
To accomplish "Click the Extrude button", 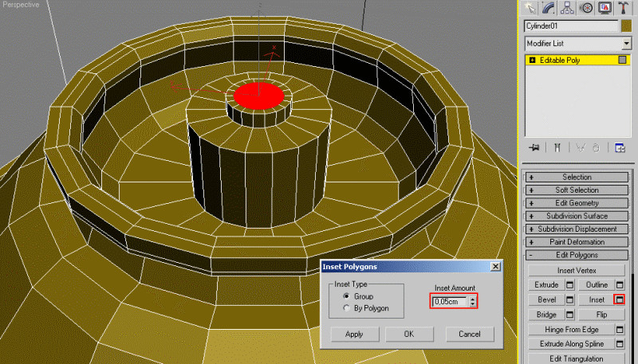I will 546,285.
